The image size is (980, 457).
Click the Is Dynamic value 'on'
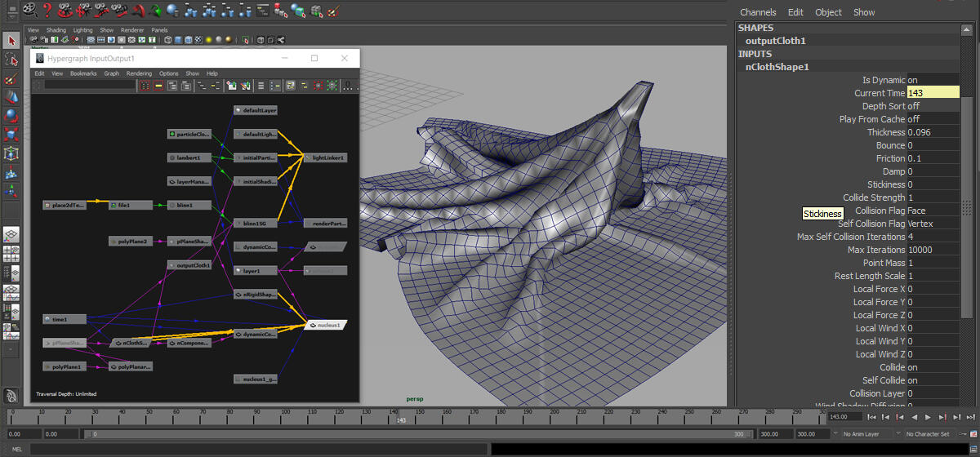[x=933, y=80]
